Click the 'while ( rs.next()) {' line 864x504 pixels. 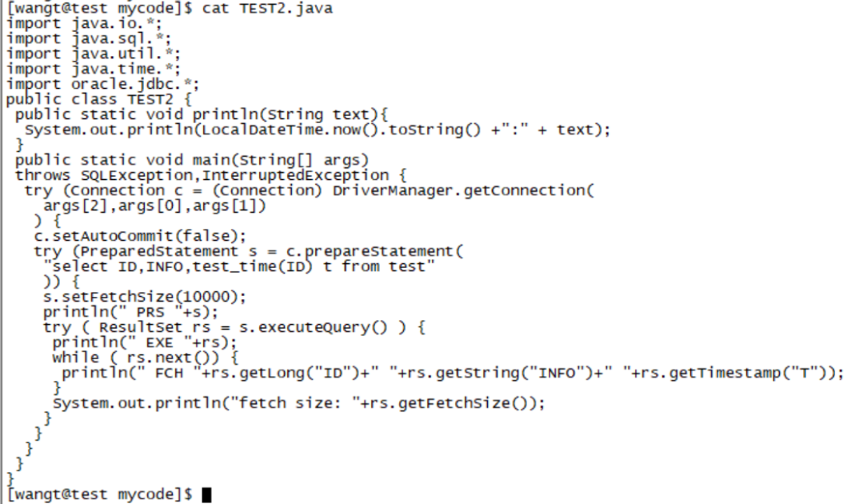(x=146, y=358)
